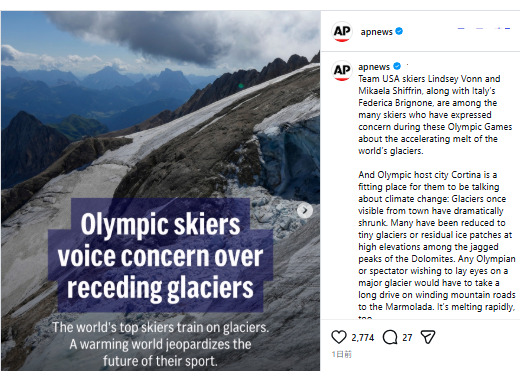Click verified badge next to header apnews
Viewport: 520px width, 380px height.
[399, 31]
